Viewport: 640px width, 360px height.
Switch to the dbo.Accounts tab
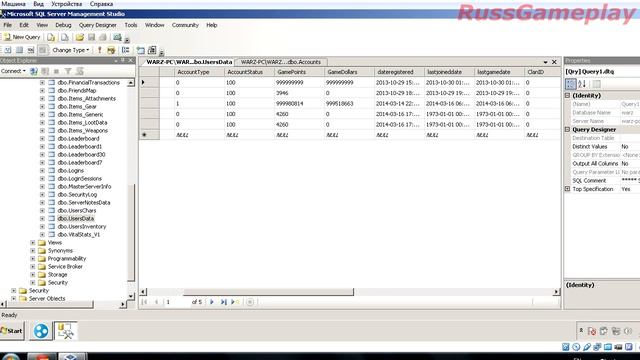click(x=281, y=62)
